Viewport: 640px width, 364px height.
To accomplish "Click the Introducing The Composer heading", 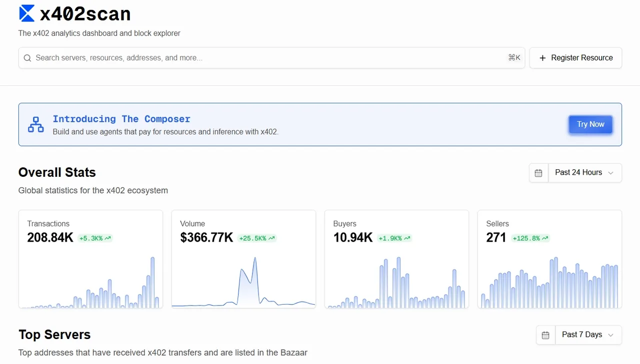I will click(121, 119).
